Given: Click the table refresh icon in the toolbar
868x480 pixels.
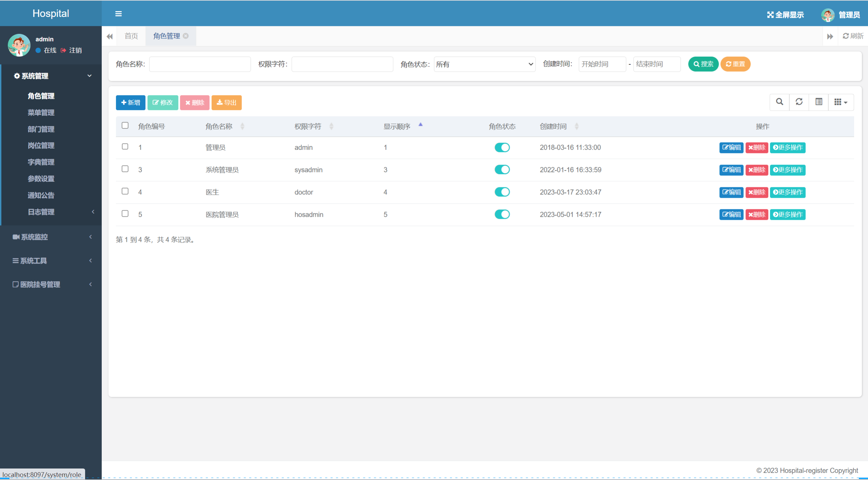Looking at the screenshot, I should tap(799, 102).
